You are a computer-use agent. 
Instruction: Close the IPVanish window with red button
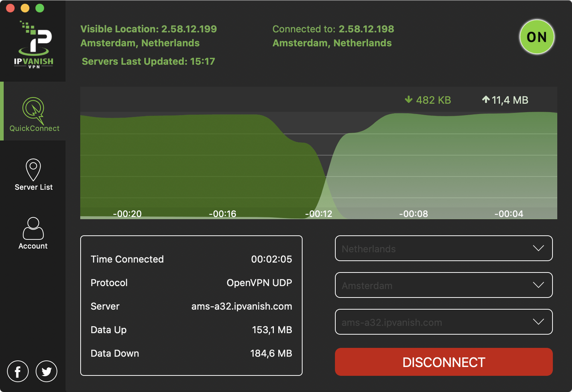coord(10,8)
